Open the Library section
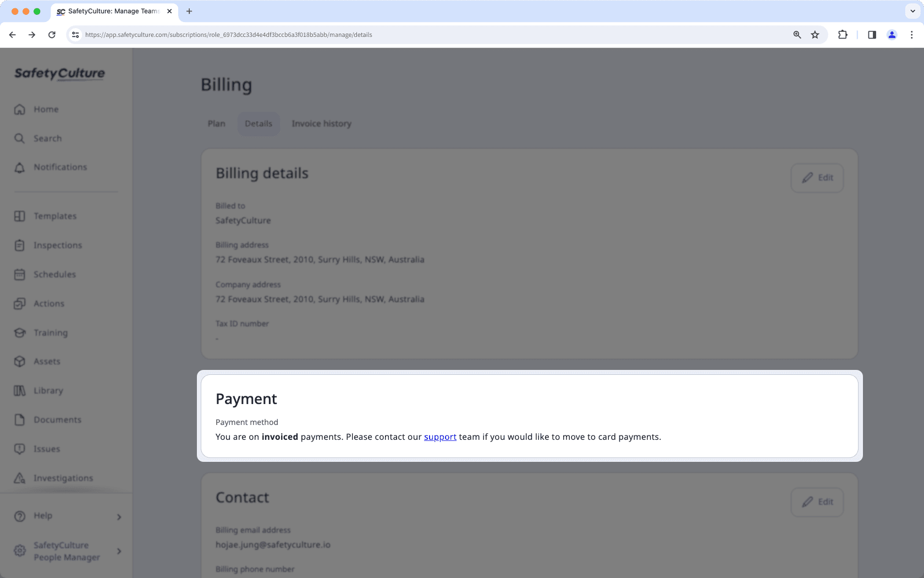Viewport: 924px width, 578px height. tap(48, 390)
